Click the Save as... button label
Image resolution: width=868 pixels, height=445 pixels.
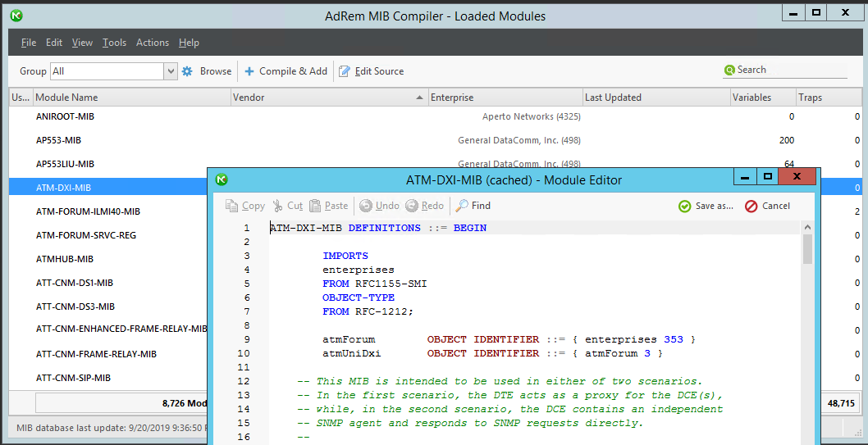coord(714,207)
